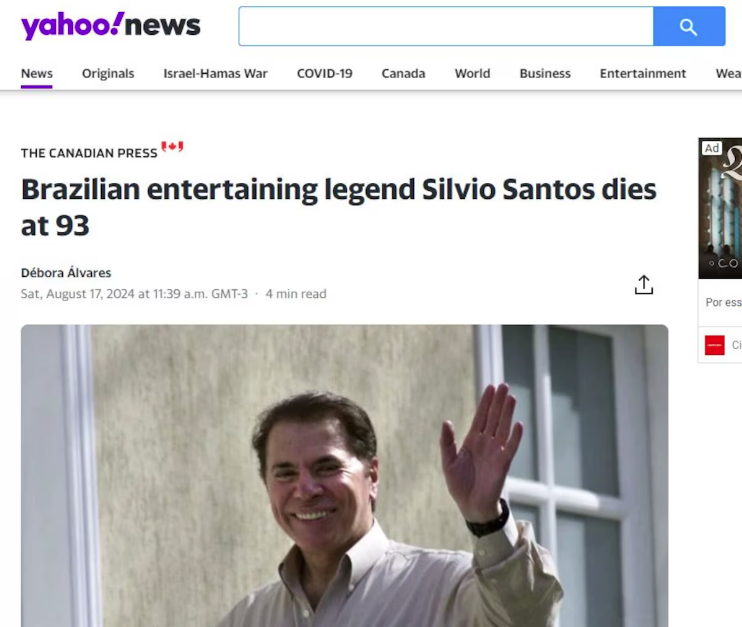The image size is (742, 627).
Task: Click the red advertiser logo in the sidebar
Action: [x=715, y=345]
